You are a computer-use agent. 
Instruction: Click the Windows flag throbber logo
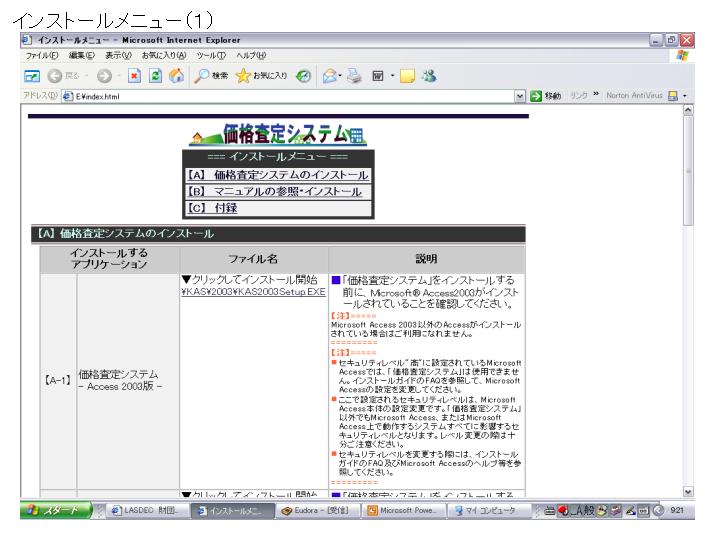pyautogui.click(x=683, y=56)
